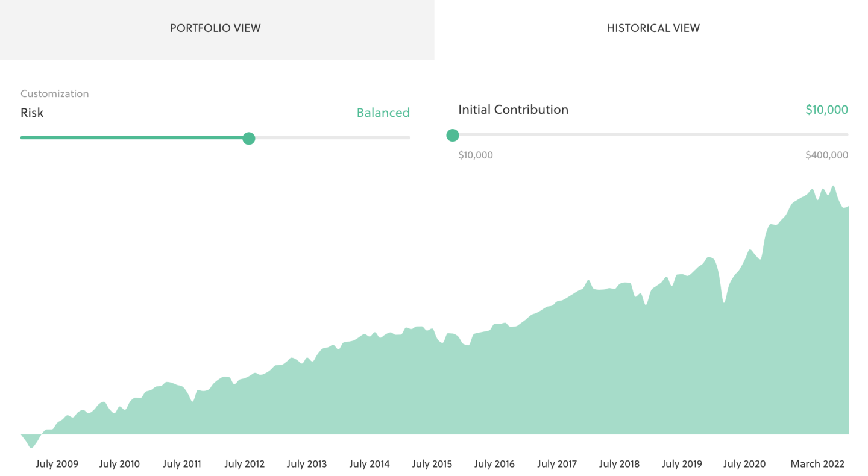Select the March 2022 timeline label
This screenshot has width=868, height=476.
pos(817,464)
